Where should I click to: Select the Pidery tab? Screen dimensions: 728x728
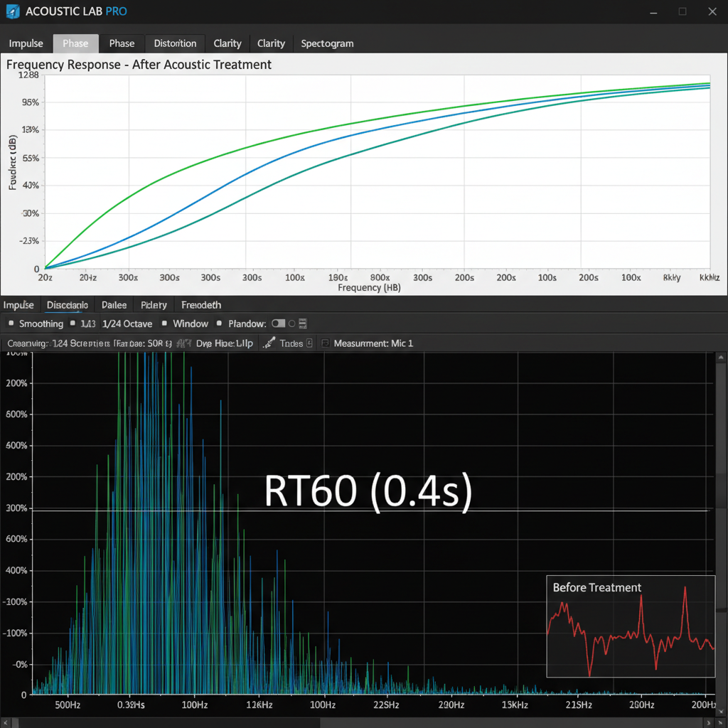154,305
